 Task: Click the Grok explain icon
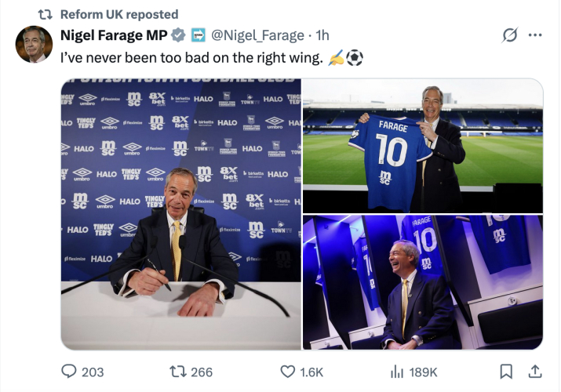click(x=509, y=35)
